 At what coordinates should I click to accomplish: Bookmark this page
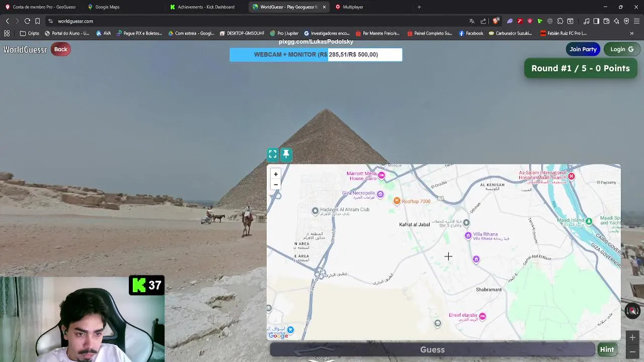(37, 21)
